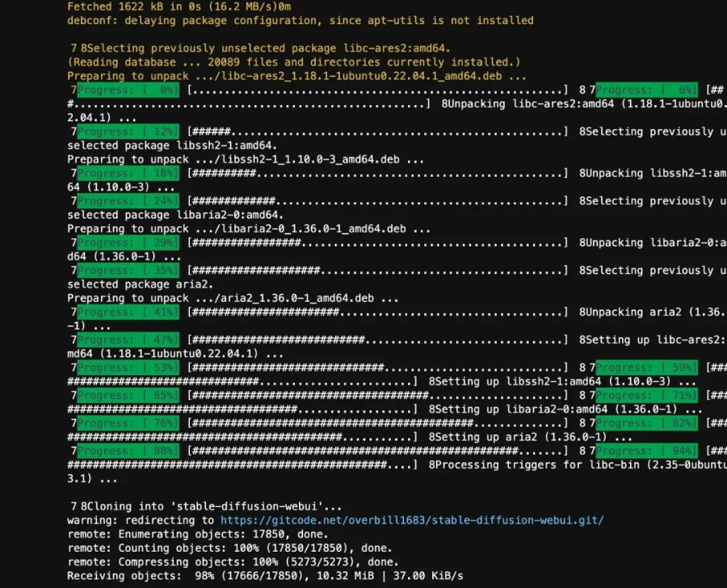
Task: Click the Progress 47% indicator
Action: point(128,340)
